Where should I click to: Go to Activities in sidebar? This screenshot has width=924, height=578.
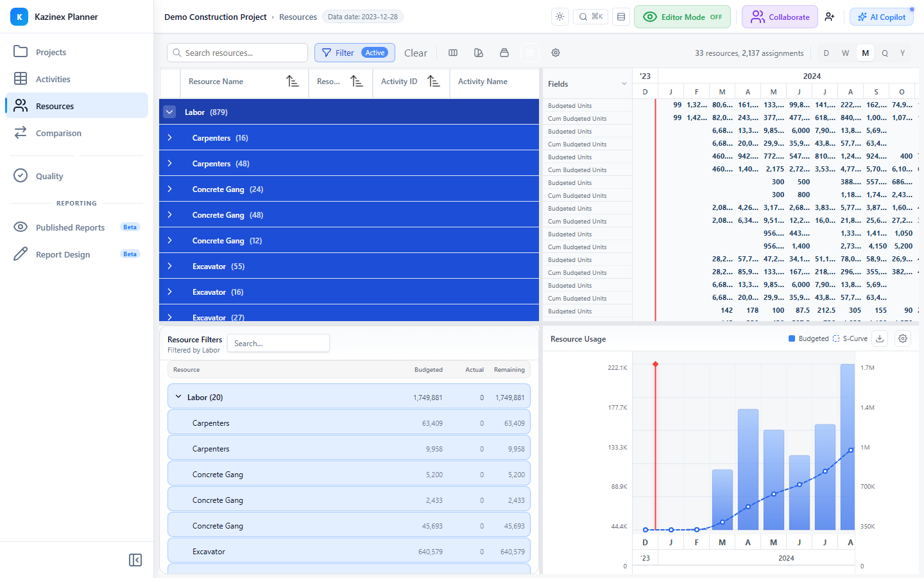pos(76,79)
